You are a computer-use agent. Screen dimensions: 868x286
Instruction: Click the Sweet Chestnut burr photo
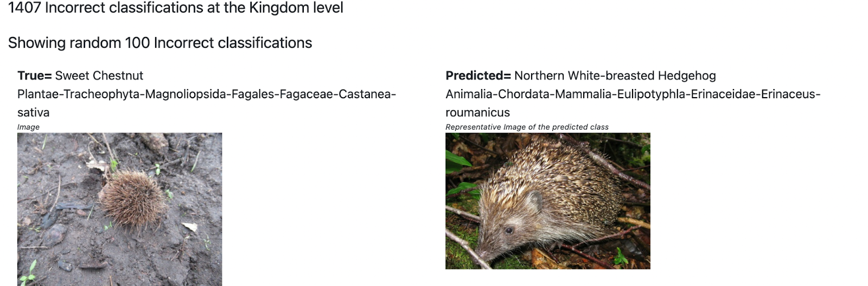pos(119,209)
